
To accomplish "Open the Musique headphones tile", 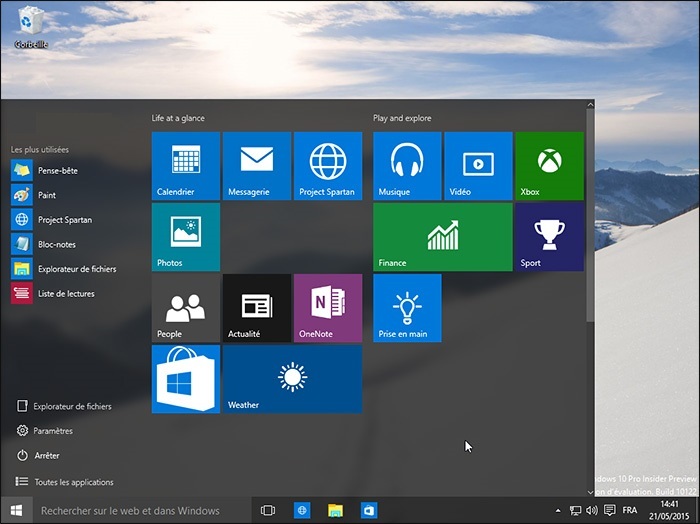I will click(407, 166).
